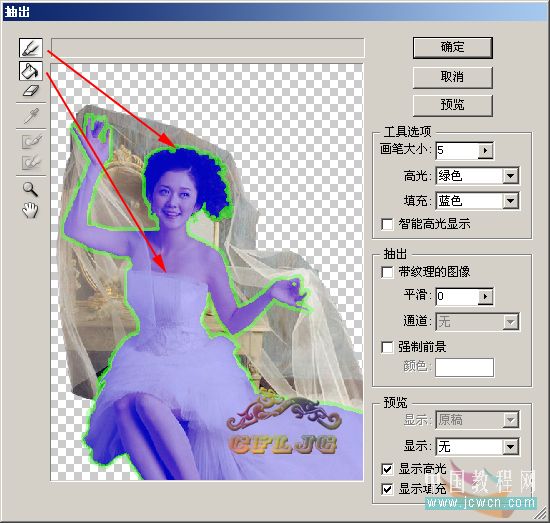This screenshot has width=550, height=523.
Task: Select the Zoom magnifier tool
Action: 31,189
